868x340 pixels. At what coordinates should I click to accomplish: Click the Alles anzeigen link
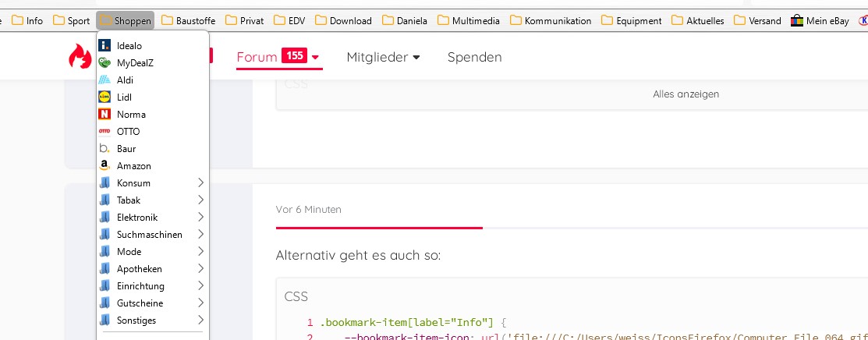(686, 94)
